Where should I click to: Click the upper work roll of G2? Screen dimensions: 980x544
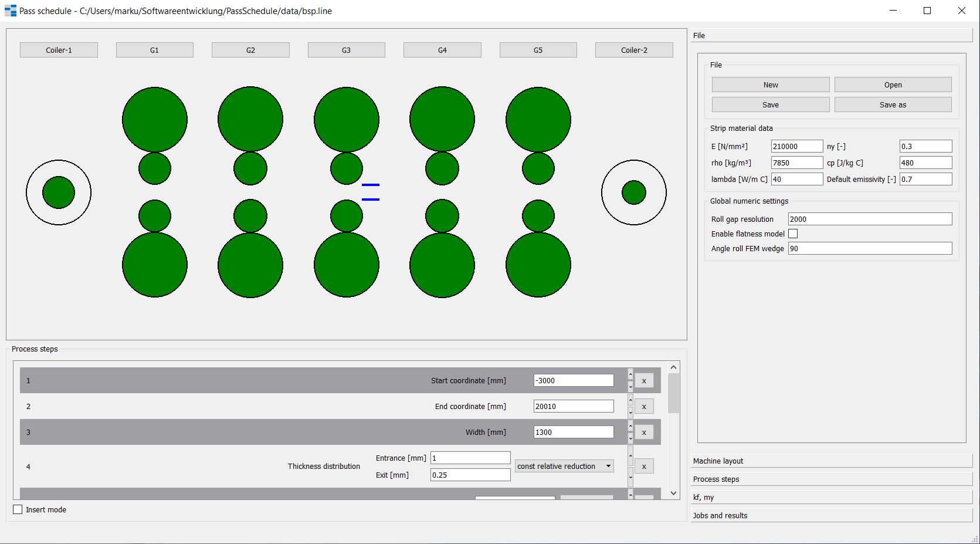click(250, 168)
